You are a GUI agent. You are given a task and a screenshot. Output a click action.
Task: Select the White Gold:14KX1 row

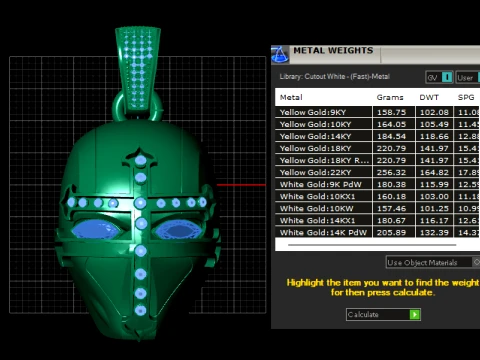pos(377,220)
